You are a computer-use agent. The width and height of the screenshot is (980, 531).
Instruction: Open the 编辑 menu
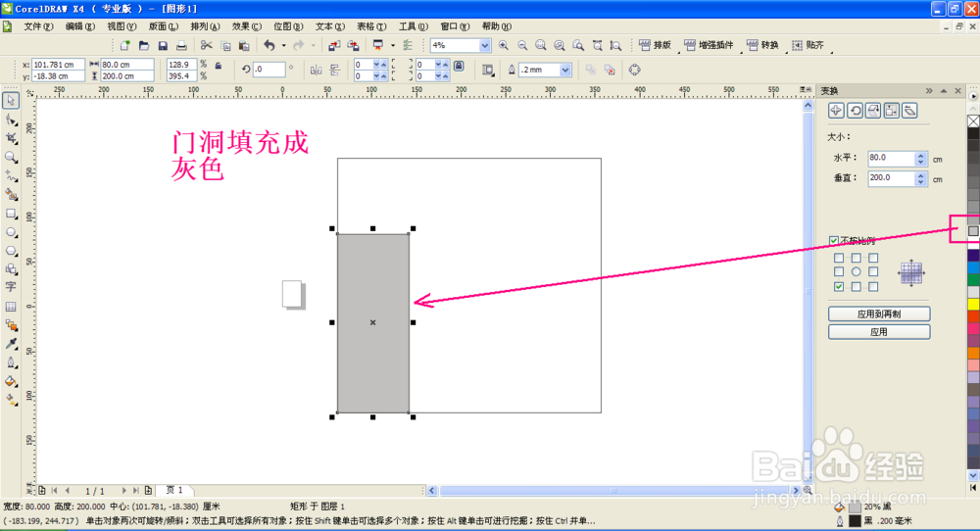pyautogui.click(x=80, y=26)
